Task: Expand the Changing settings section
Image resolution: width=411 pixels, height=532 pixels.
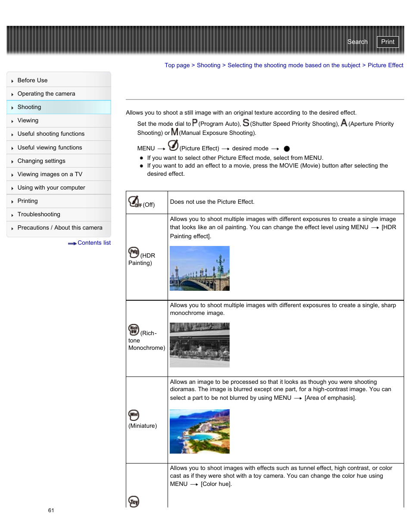Action: click(41, 160)
